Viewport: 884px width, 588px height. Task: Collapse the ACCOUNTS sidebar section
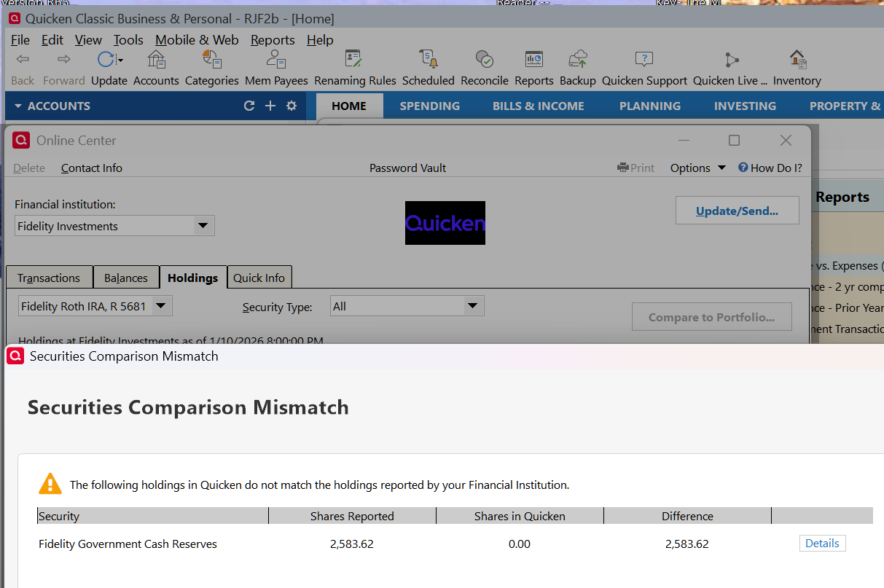coord(18,106)
